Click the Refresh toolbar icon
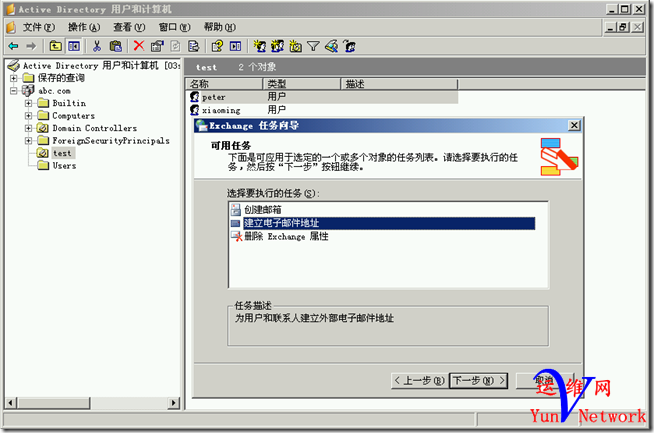The width and height of the screenshot is (654, 433). pyautogui.click(x=175, y=46)
